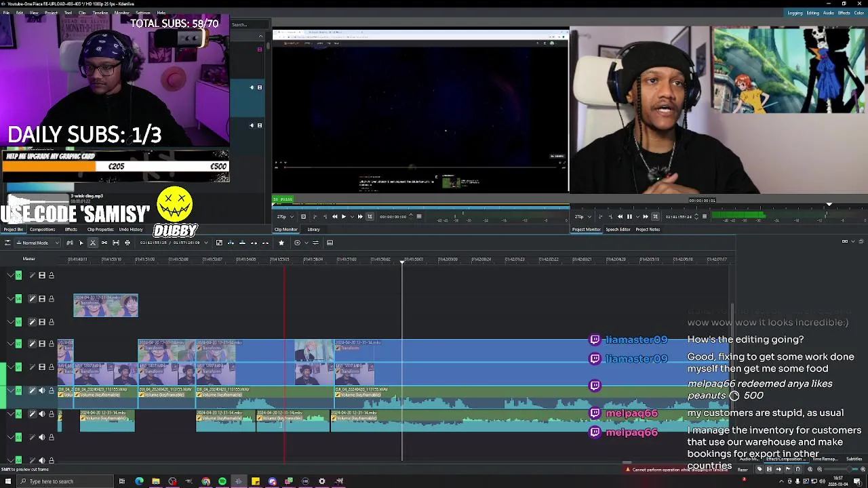Click the Lift timeline zone icon

(265, 243)
